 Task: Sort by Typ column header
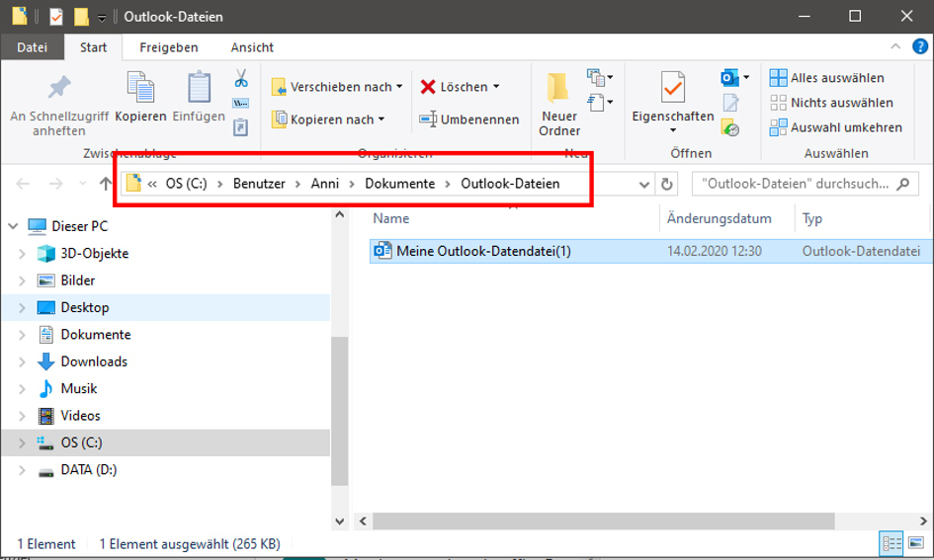coord(811,218)
